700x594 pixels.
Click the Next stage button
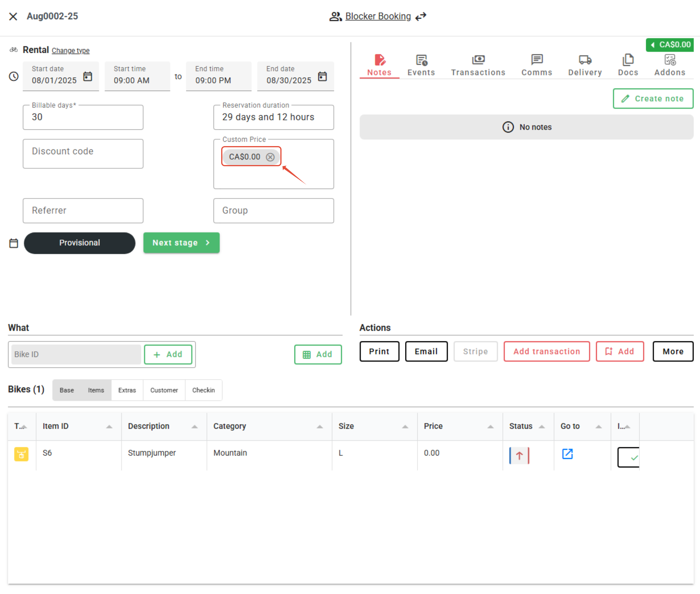pyautogui.click(x=181, y=243)
